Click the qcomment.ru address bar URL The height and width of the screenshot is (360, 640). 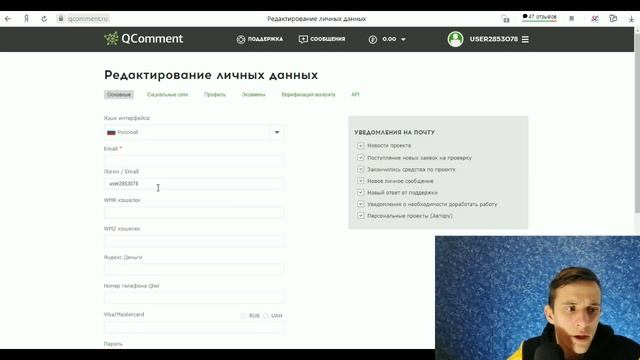[x=88, y=19]
